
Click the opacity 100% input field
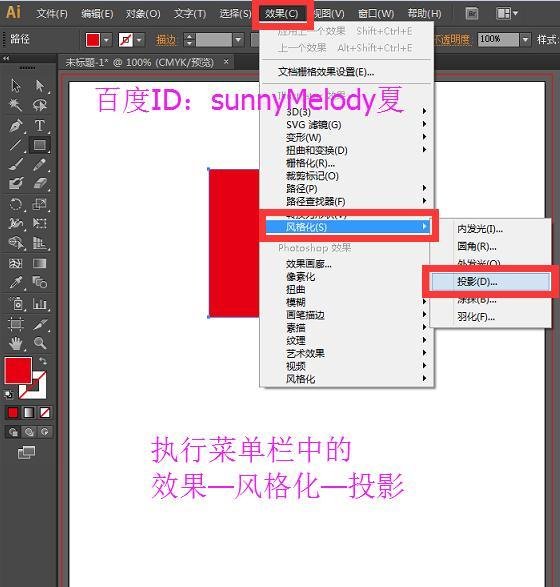pyautogui.click(x=498, y=39)
